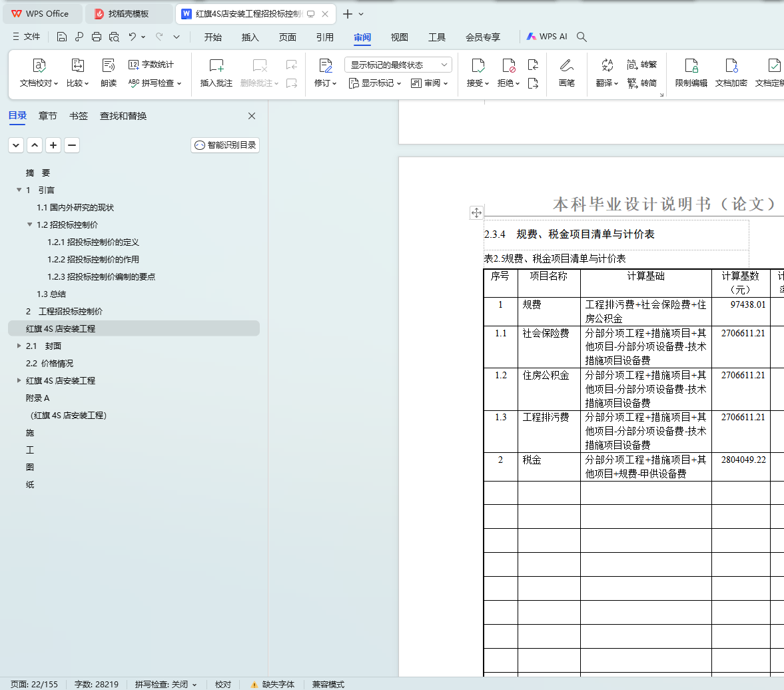
Task: Open the 翻译 translate tool
Action: [x=607, y=73]
